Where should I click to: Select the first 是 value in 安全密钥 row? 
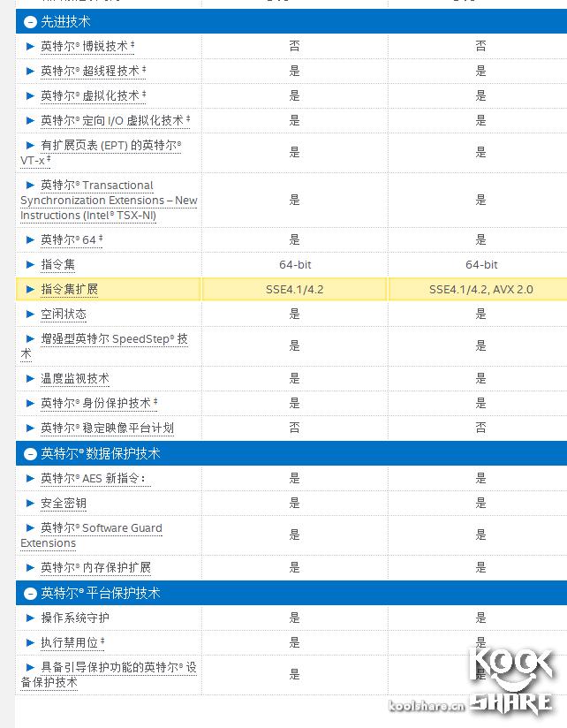pyautogui.click(x=295, y=503)
